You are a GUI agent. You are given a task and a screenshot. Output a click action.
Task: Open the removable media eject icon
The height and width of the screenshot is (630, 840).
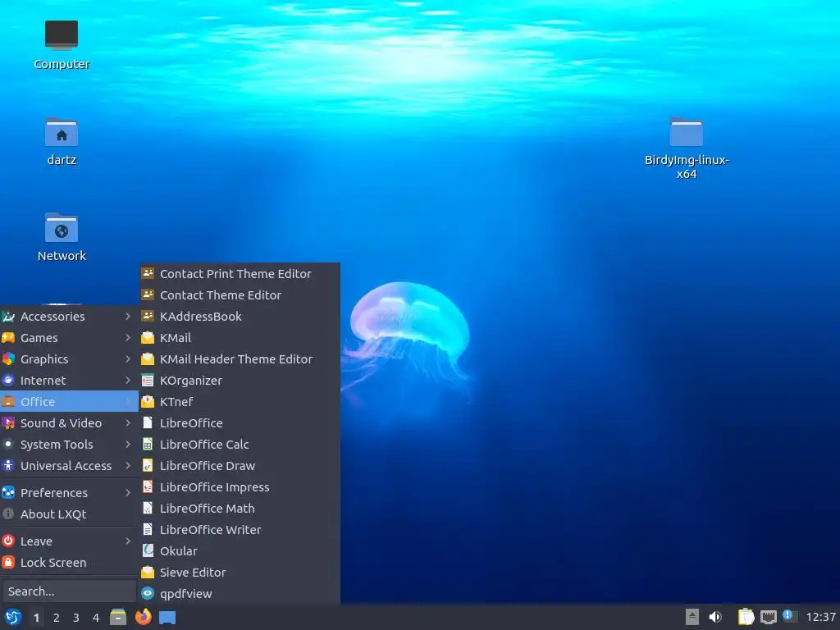[692, 617]
